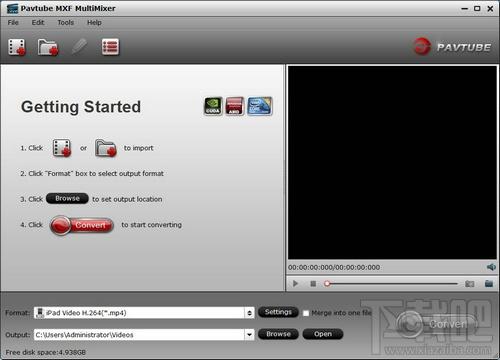Mute the preview volume speaker icon

click(491, 267)
